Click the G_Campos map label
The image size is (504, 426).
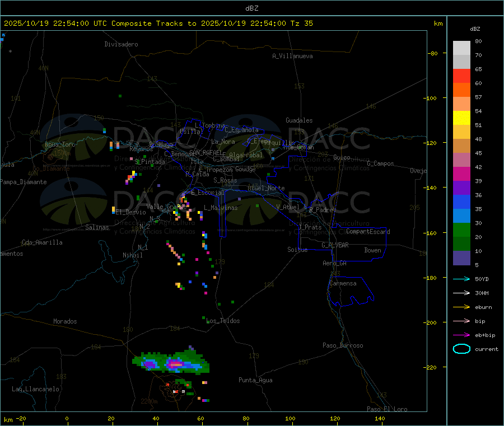[380, 163]
